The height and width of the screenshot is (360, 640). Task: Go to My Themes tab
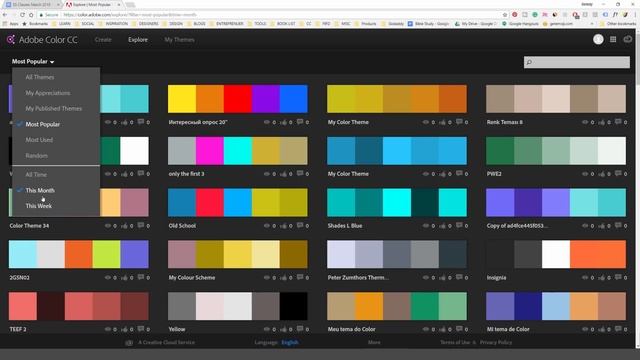(x=179, y=40)
